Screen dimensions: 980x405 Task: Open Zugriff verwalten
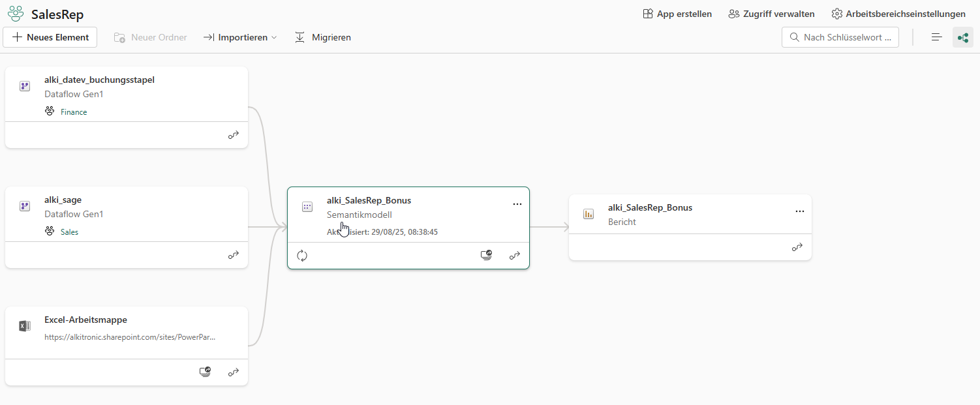771,14
